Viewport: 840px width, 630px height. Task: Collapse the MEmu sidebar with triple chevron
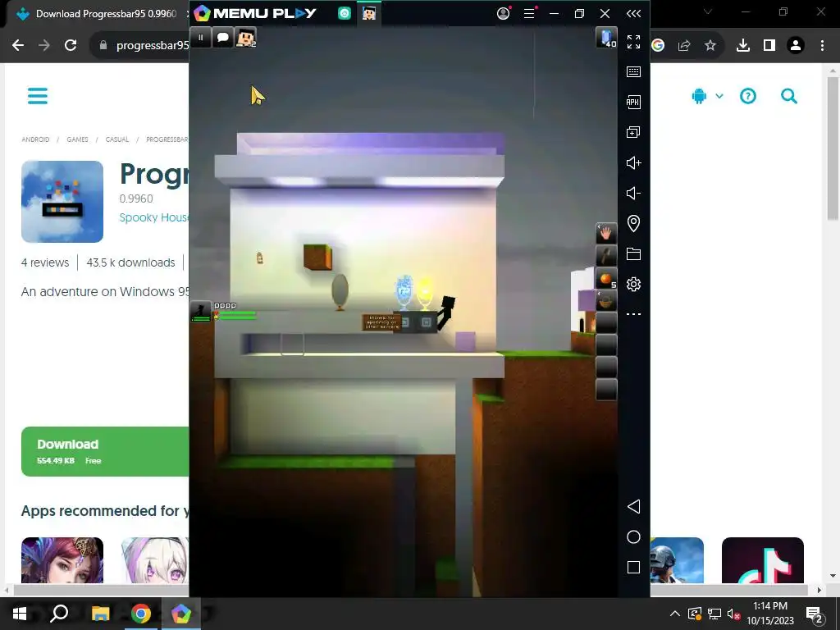633,13
